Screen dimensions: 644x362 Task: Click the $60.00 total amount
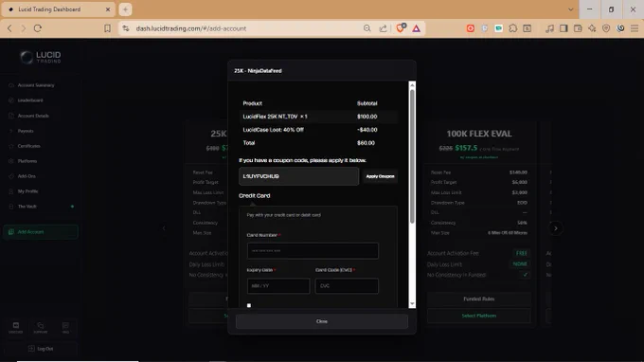coord(366,143)
